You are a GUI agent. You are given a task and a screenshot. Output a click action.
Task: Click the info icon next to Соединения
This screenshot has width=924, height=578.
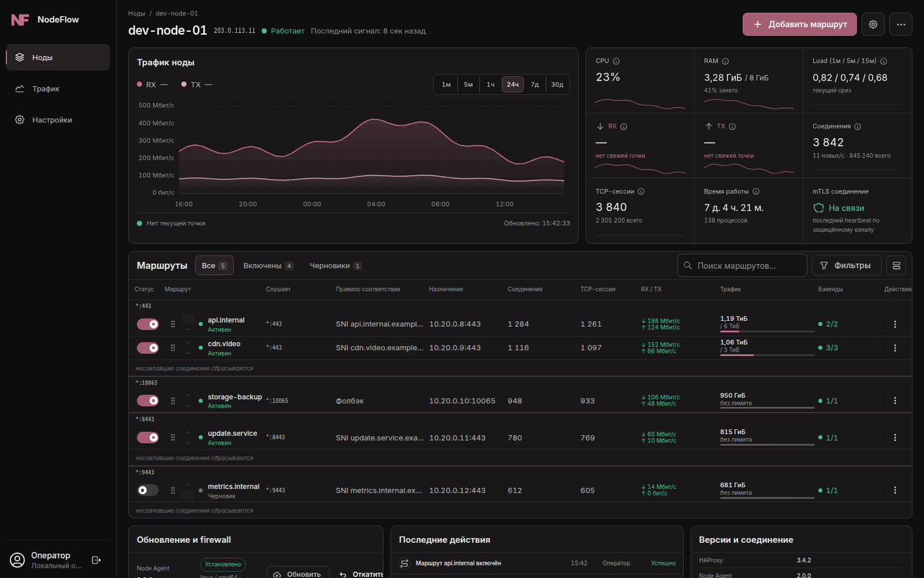click(858, 127)
